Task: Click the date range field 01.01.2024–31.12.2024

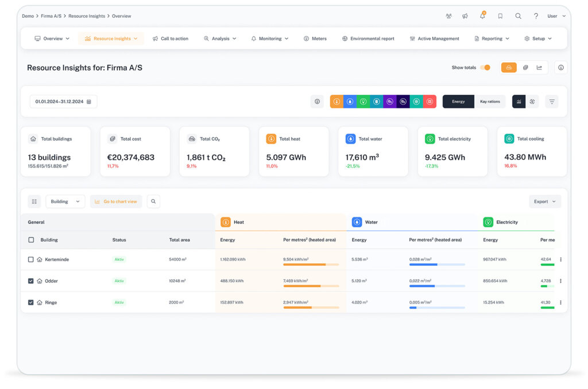Action: 63,102
